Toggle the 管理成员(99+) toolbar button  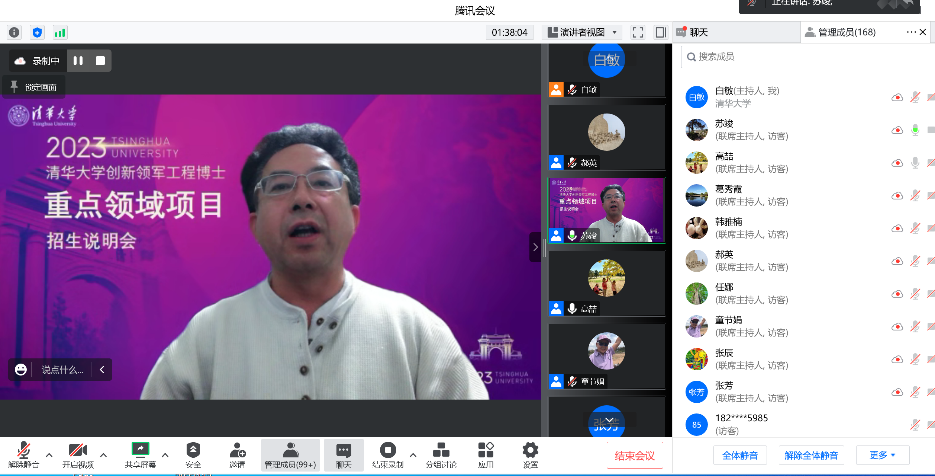click(290, 455)
